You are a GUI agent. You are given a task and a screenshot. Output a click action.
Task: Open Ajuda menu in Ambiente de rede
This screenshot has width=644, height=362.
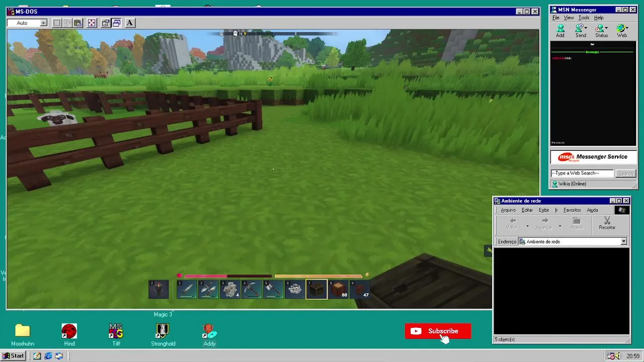tap(592, 210)
